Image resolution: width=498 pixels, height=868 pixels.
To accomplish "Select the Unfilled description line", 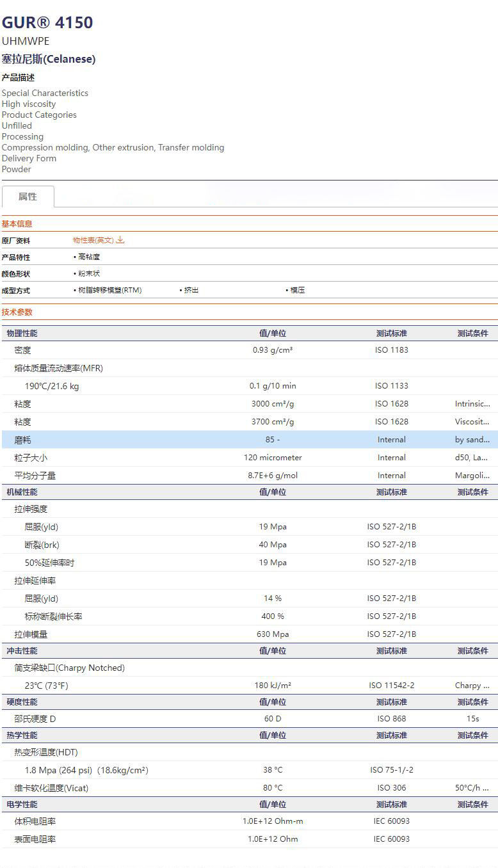I will [x=17, y=125].
